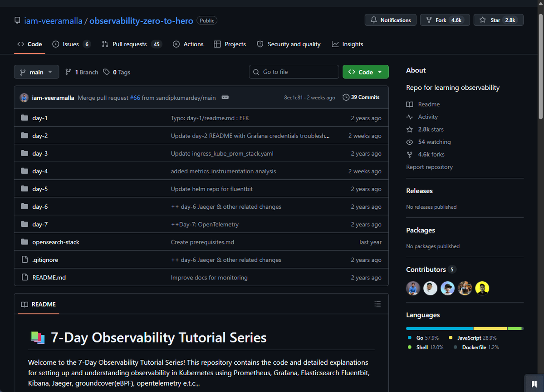Open the Issues tab
The height and width of the screenshot is (392, 544).
[x=71, y=44]
